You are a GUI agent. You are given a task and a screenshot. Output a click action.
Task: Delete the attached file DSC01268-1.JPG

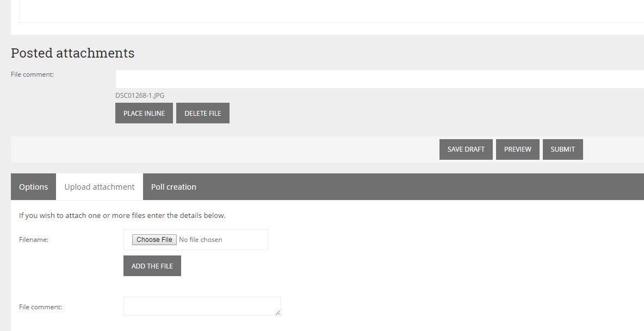[203, 113]
